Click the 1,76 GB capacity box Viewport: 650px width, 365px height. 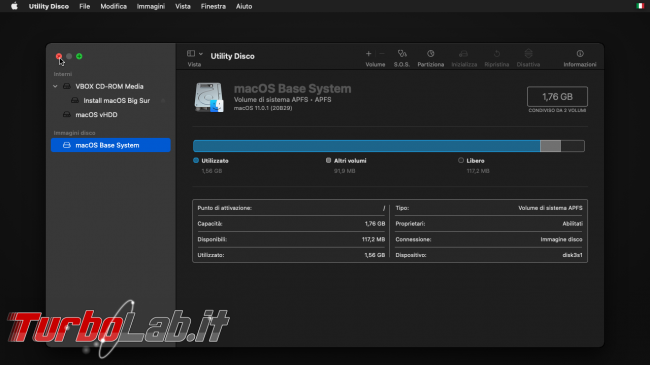pos(557,97)
